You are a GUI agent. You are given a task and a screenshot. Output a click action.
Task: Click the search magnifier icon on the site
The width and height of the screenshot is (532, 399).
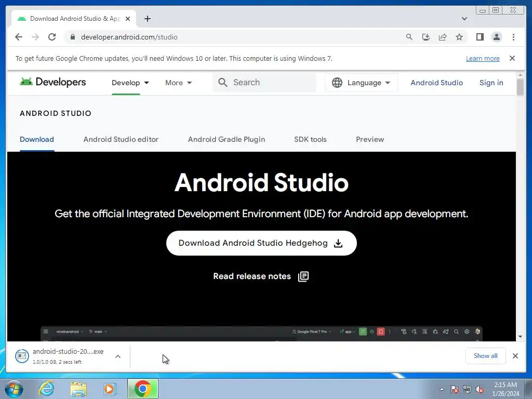click(222, 83)
